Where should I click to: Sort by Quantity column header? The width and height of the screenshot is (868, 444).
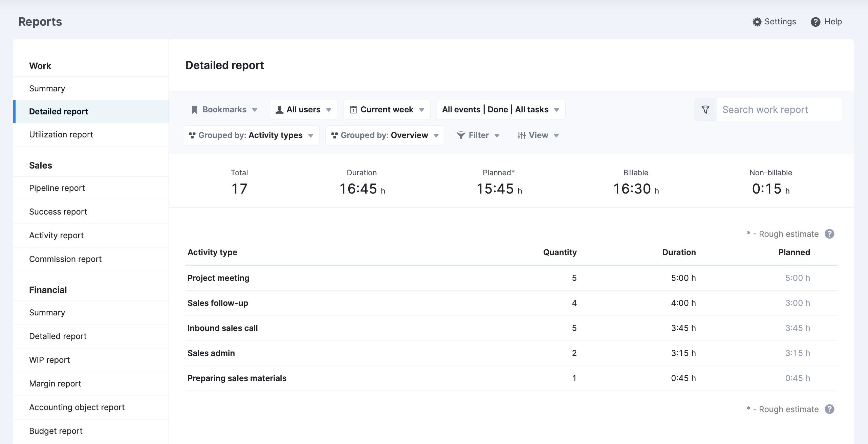click(x=560, y=252)
